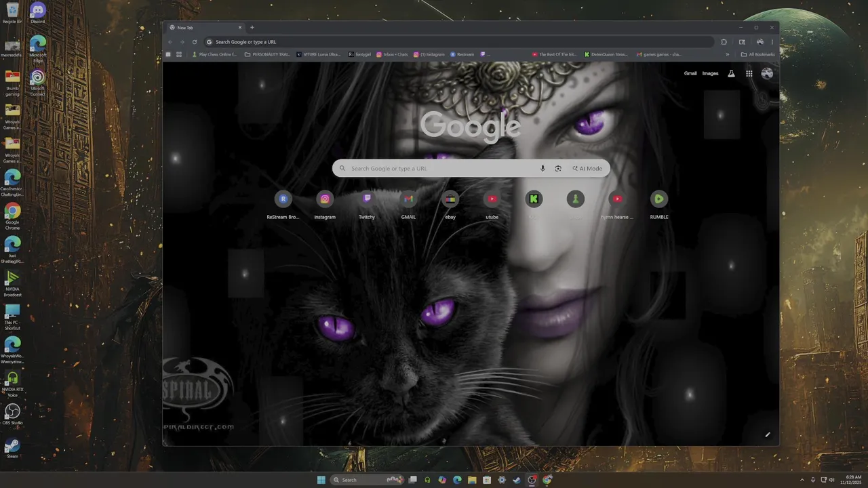This screenshot has height=488, width=868.
Task: Open Discord desktop shortcut
Action: click(x=38, y=13)
